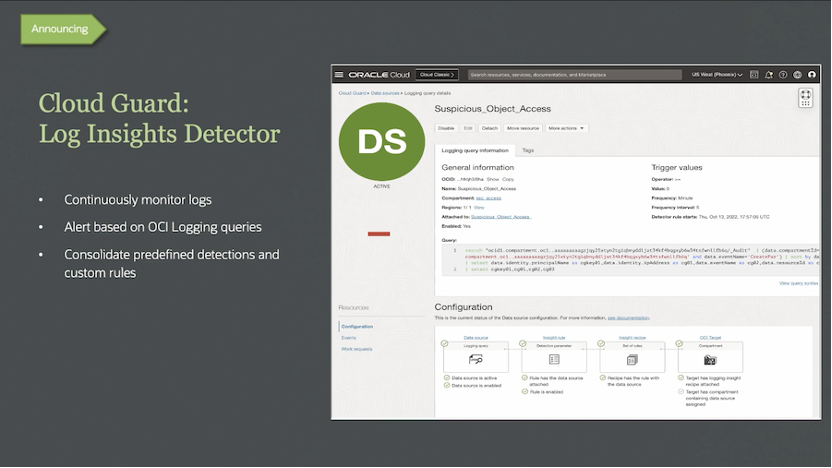
Task: Open the see documentation link
Action: tap(628, 318)
